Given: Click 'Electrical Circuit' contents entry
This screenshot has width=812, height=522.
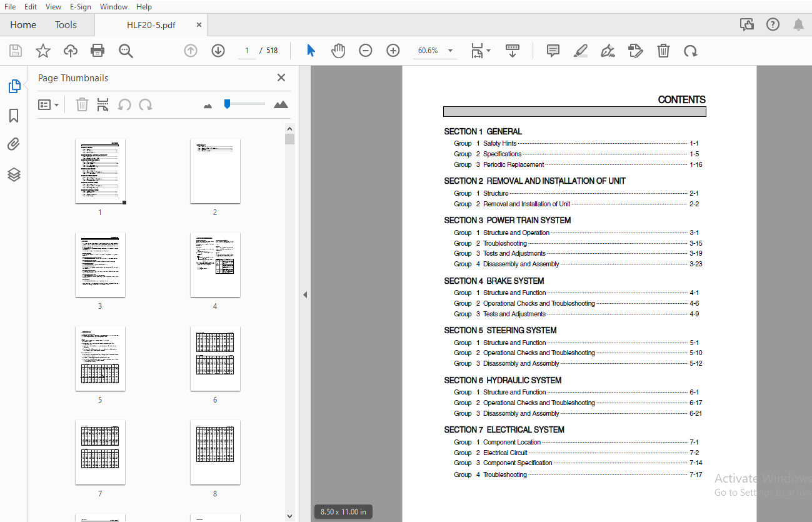Looking at the screenshot, I should (x=505, y=453).
